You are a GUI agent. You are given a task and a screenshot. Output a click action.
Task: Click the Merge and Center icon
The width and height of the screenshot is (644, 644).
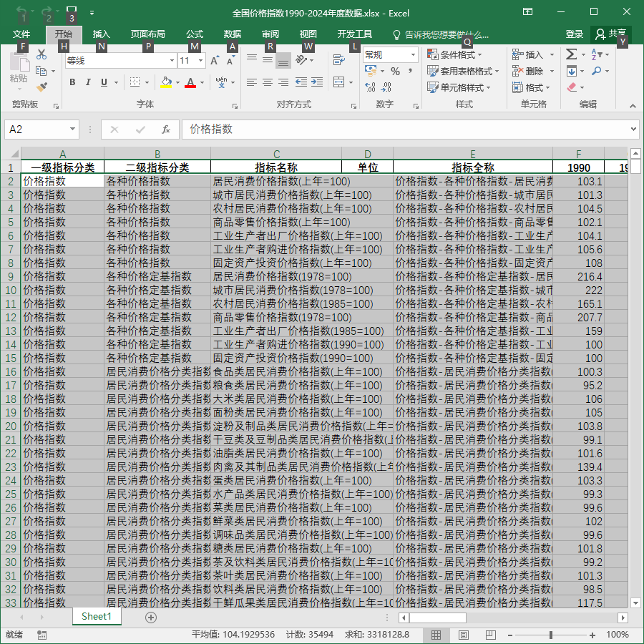point(339,82)
